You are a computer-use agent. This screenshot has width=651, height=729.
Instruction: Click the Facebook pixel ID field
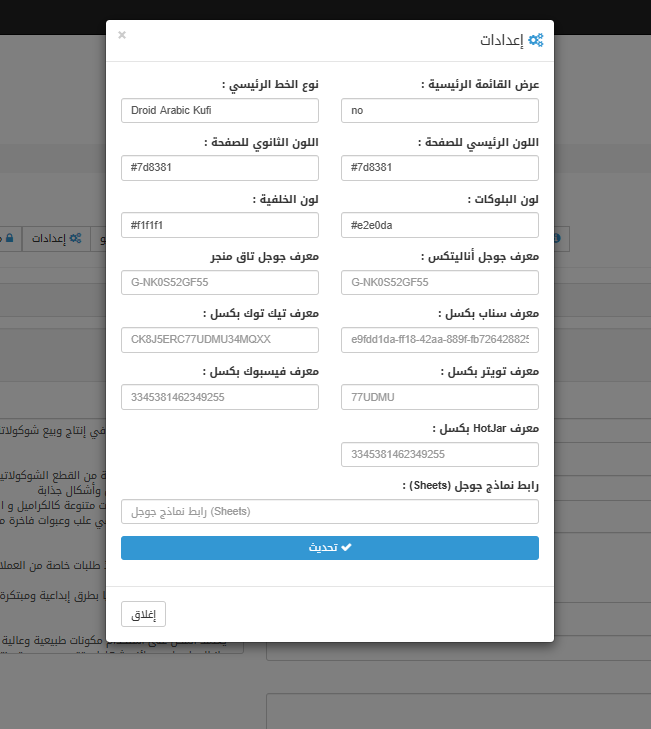point(219,398)
